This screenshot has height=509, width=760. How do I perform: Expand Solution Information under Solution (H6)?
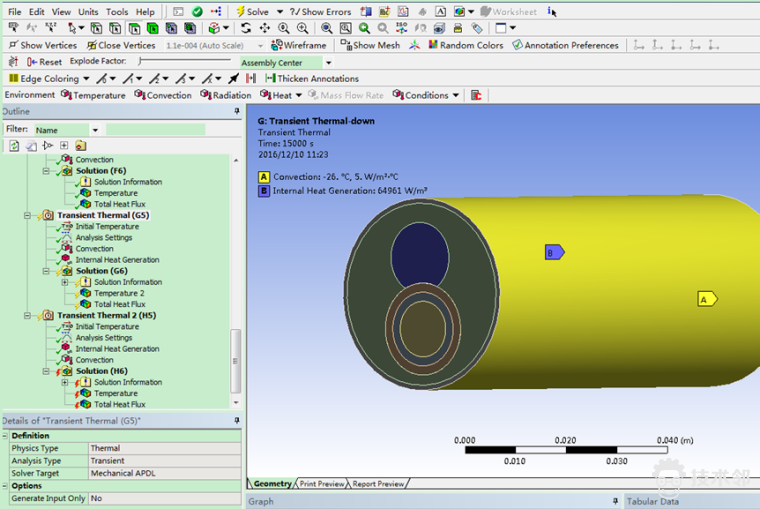pyautogui.click(x=64, y=382)
